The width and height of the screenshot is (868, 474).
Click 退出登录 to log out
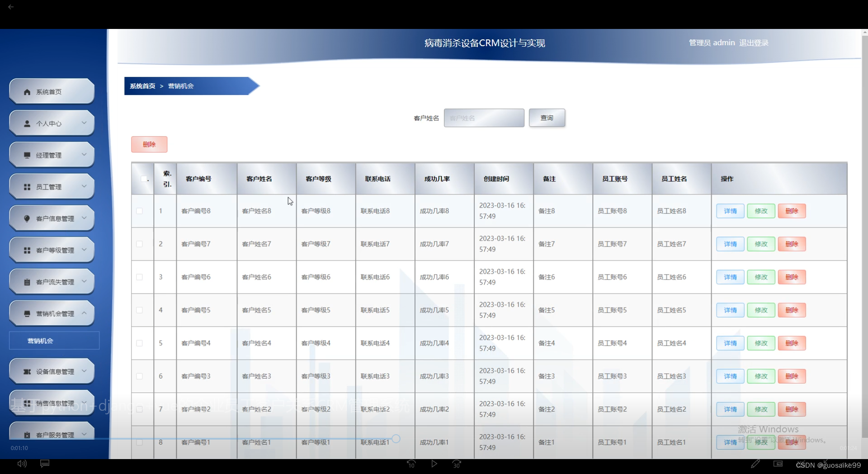[x=753, y=43]
